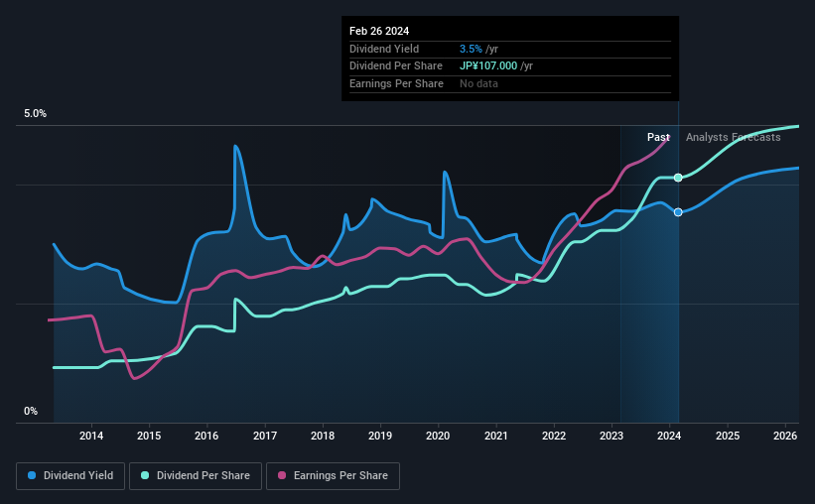
Task: Toggle the Dividend Yield legend button
Action: pyautogui.click(x=70, y=476)
